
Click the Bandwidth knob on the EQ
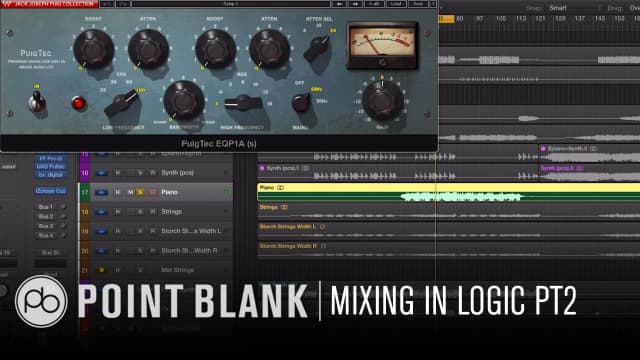click(184, 100)
